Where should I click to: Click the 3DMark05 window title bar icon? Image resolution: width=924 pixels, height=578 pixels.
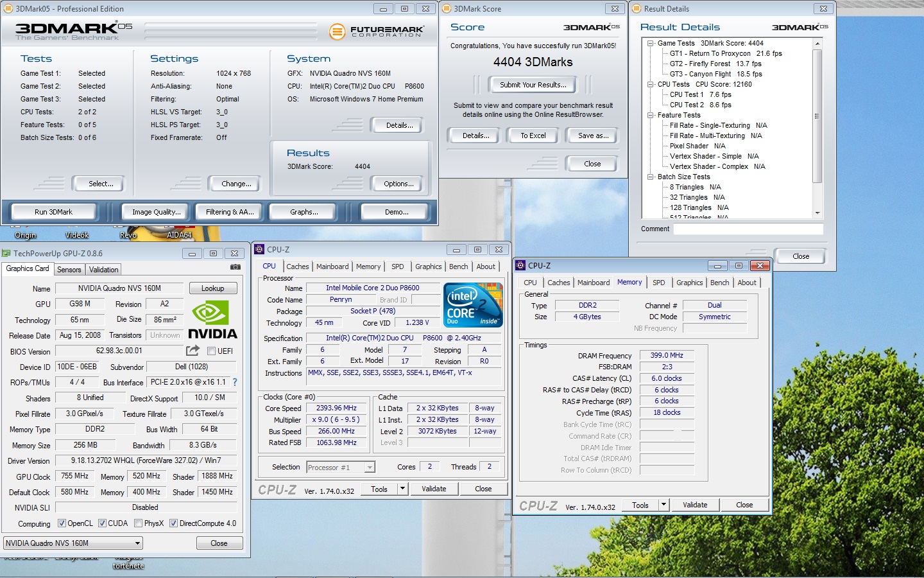point(8,8)
